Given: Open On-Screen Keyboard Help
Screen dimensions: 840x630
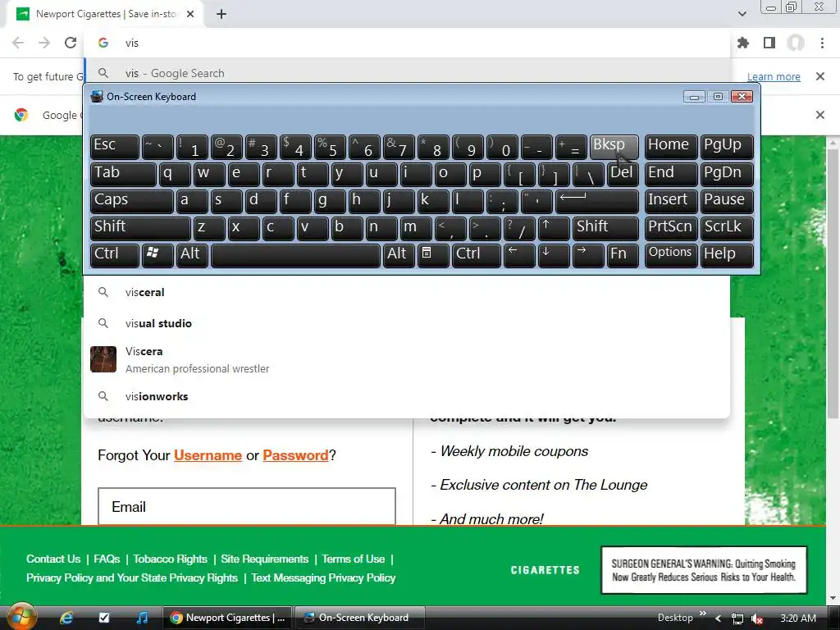Looking at the screenshot, I should click(727, 256).
